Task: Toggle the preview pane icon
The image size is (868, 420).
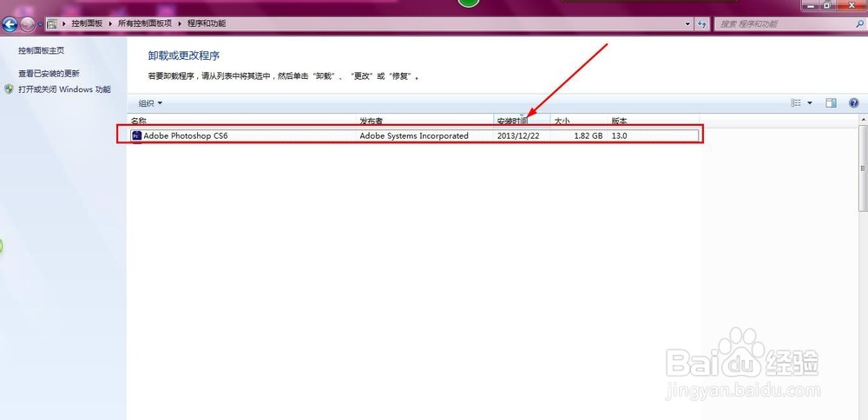Action: [831, 103]
